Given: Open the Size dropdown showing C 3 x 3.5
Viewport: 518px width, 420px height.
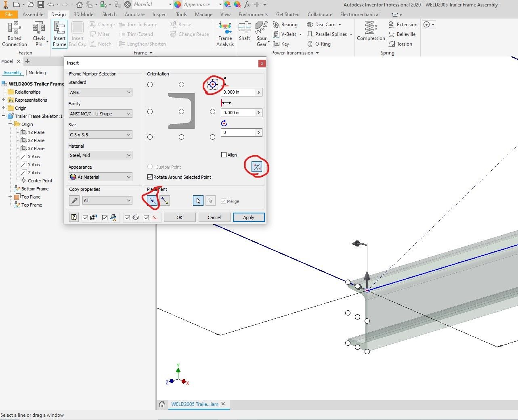Looking at the screenshot, I should tap(100, 134).
